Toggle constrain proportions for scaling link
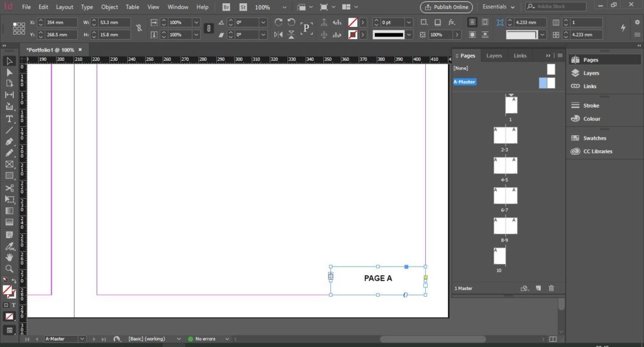 (x=209, y=28)
